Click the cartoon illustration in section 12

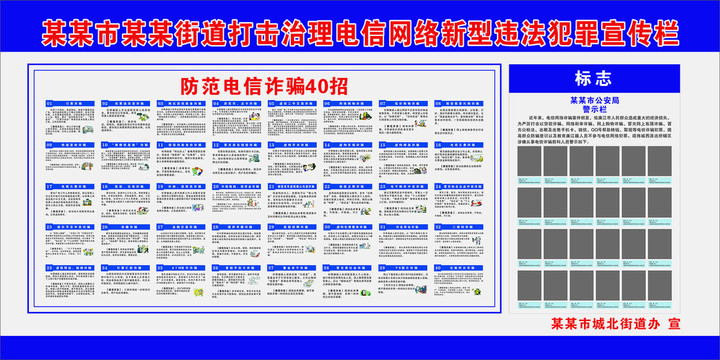(254, 158)
